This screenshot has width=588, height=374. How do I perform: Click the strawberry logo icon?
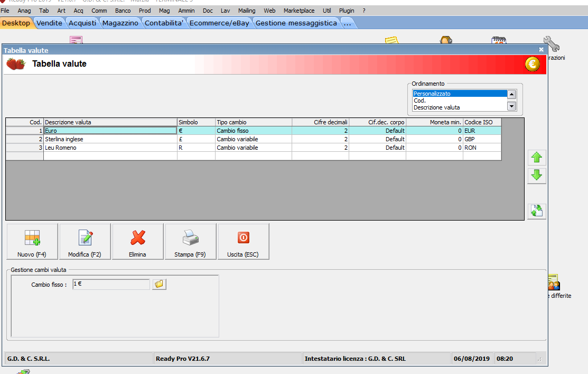(x=16, y=64)
